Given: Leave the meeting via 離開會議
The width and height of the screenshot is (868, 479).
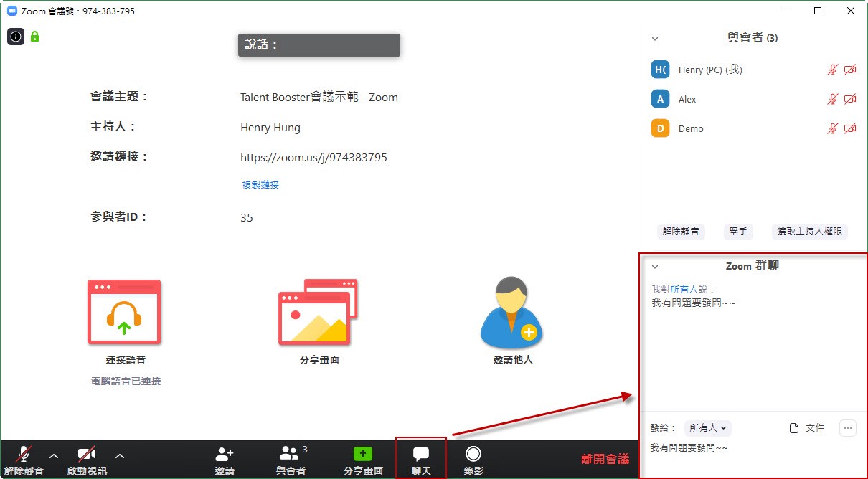Looking at the screenshot, I should coord(605,459).
